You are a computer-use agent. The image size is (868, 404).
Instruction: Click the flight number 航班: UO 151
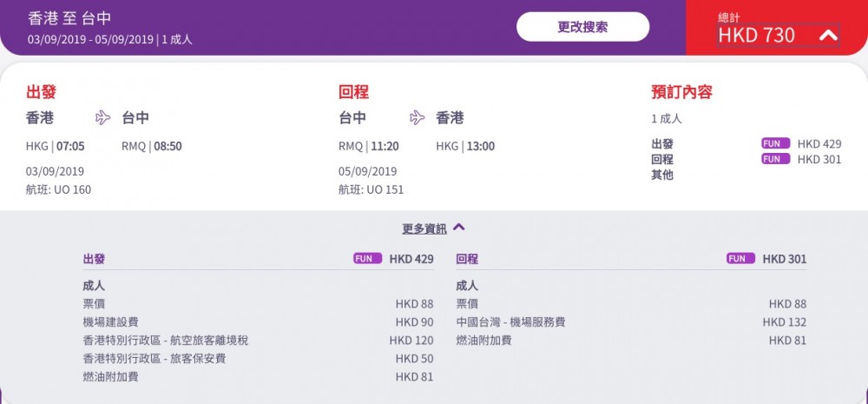click(x=372, y=189)
